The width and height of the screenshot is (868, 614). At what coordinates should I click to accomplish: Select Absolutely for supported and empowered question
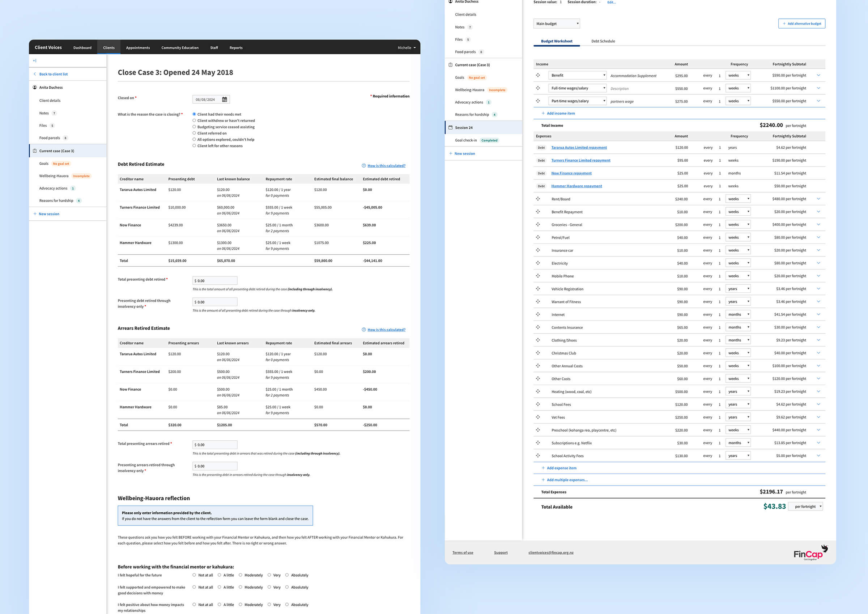288,587
